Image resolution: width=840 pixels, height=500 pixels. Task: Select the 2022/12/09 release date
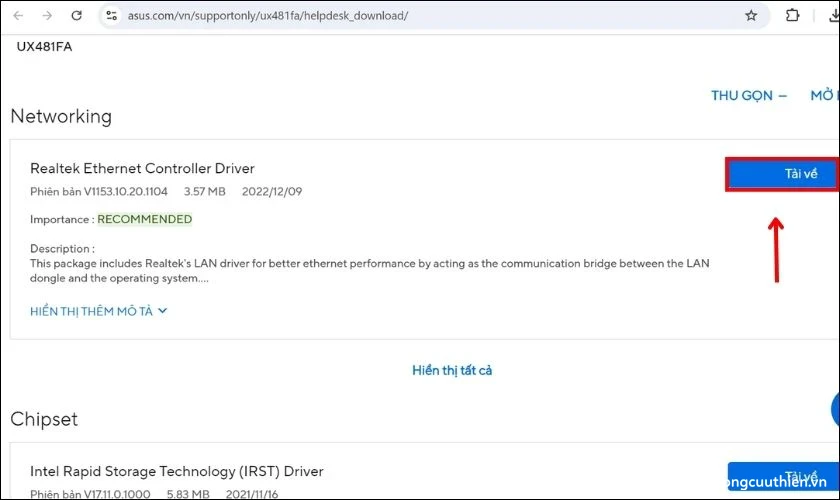click(x=272, y=191)
